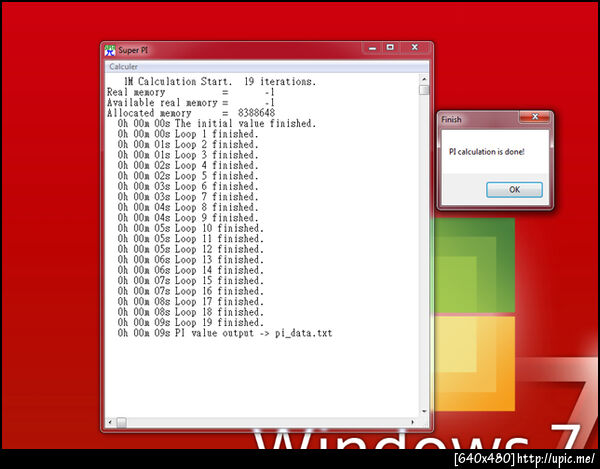The width and height of the screenshot is (600, 469).
Task: Click the 'Loop 15 finished.' line
Action: pos(191,280)
